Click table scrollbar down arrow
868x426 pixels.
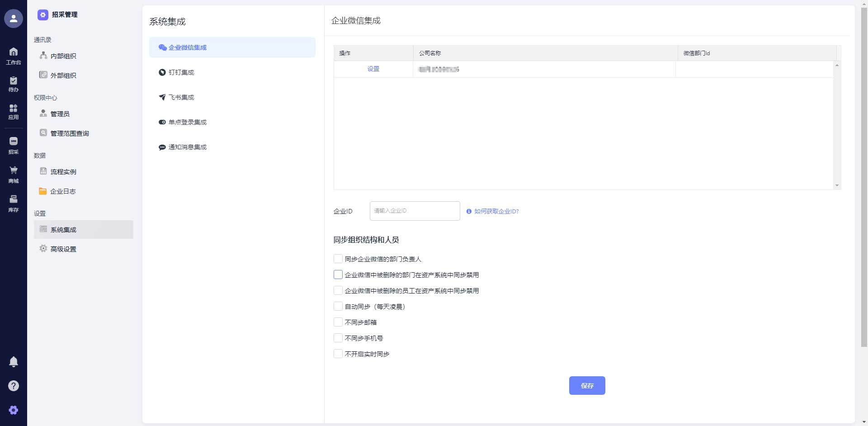click(x=837, y=185)
